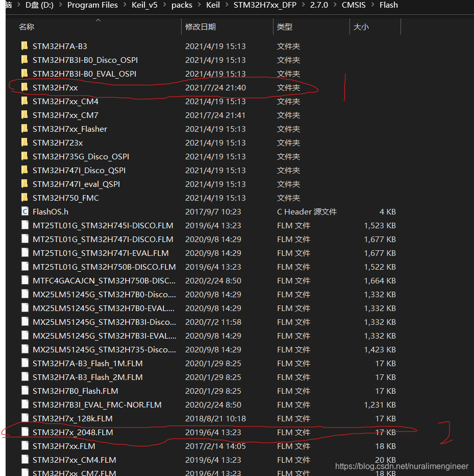Navigate to D盘 (D:) in breadcrumb
This screenshot has height=476, width=474.
39,5
